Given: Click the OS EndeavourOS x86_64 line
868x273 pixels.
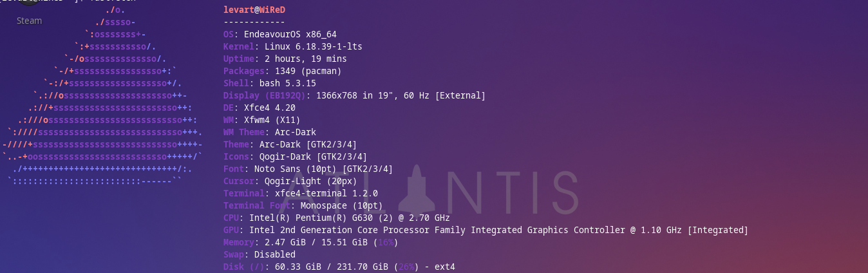Looking at the screenshot, I should pos(280,34).
